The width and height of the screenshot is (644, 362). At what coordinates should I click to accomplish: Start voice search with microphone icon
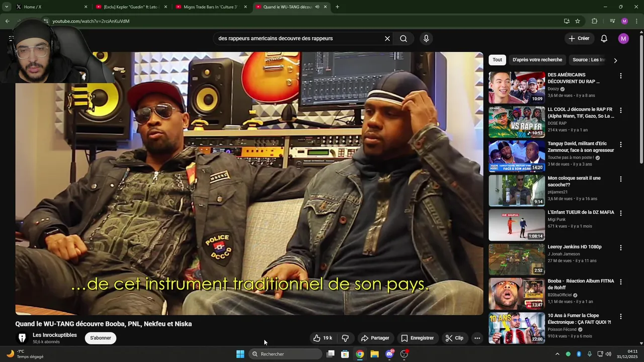(426, 38)
